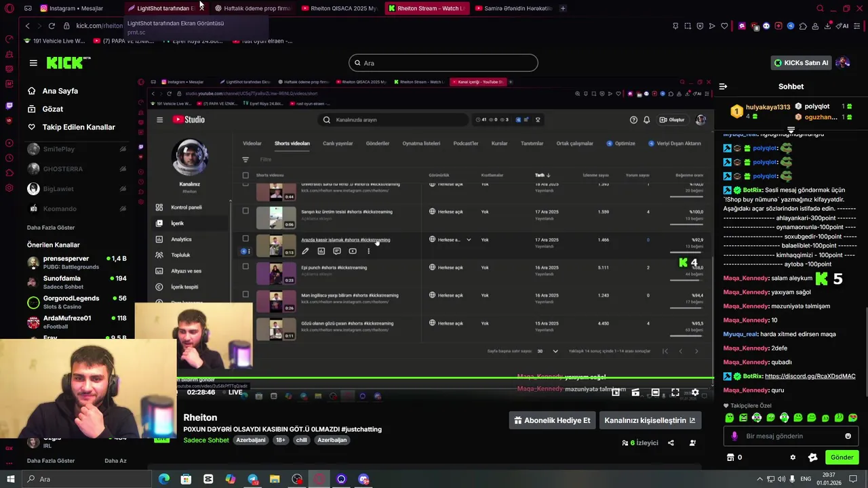Go to Ana Sayfa in Kick sidebar
The image size is (868, 488).
(x=60, y=91)
